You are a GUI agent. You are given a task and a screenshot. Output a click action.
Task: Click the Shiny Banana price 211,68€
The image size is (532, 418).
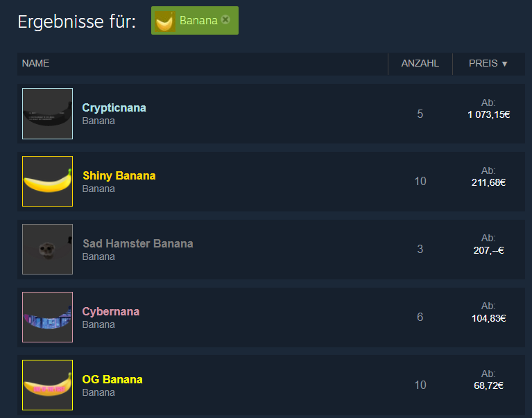tap(488, 182)
